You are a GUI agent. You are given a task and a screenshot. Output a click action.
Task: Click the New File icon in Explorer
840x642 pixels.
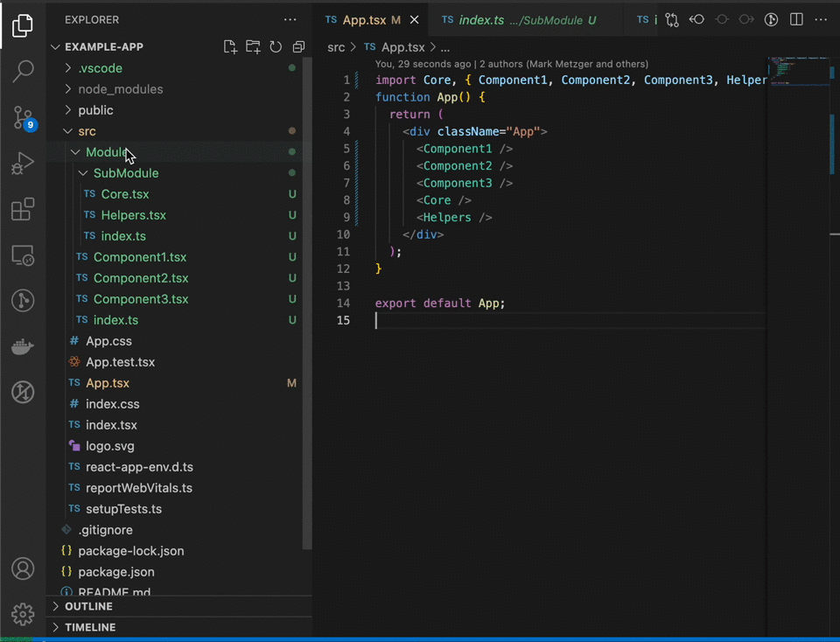230,46
